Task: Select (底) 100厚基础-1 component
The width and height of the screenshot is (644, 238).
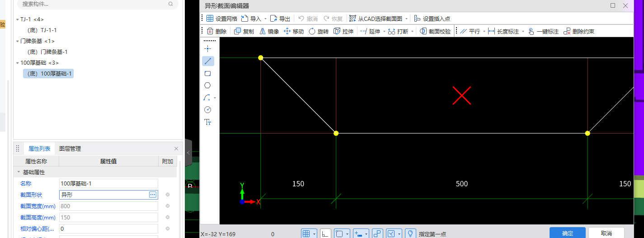Action: (x=48, y=73)
